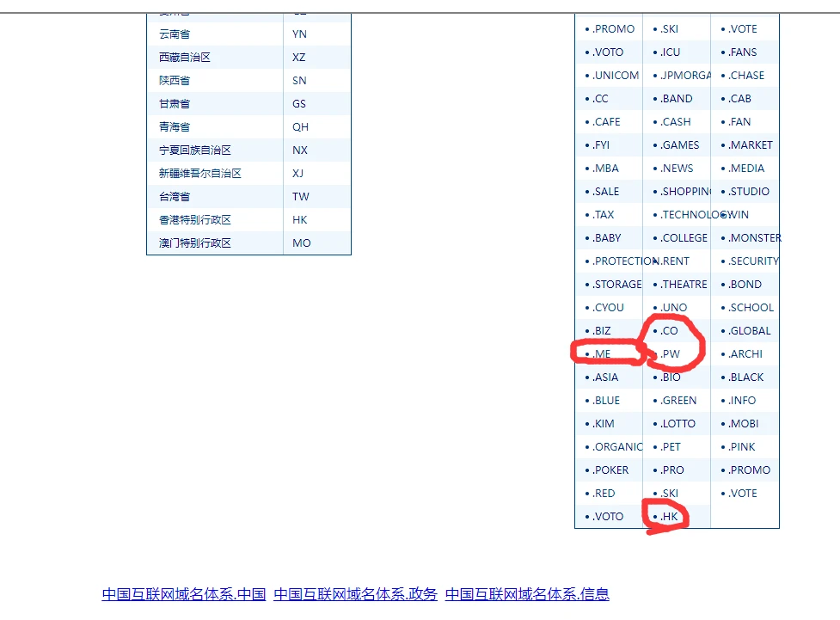Select the 新疆维吾尔自治区 table cell
The image size is (840, 620).
tap(215, 173)
